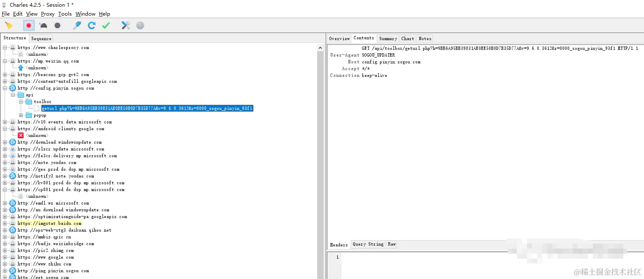Open the Edit menu
This screenshot has height=279, width=644.
[x=18, y=14]
